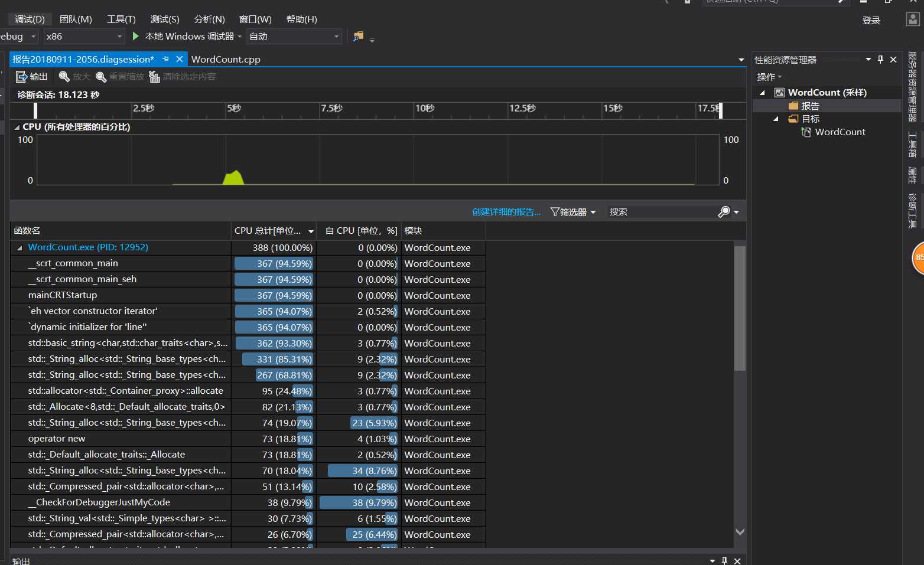
Task: Open the 分析(N) menu
Action: pyautogui.click(x=209, y=19)
